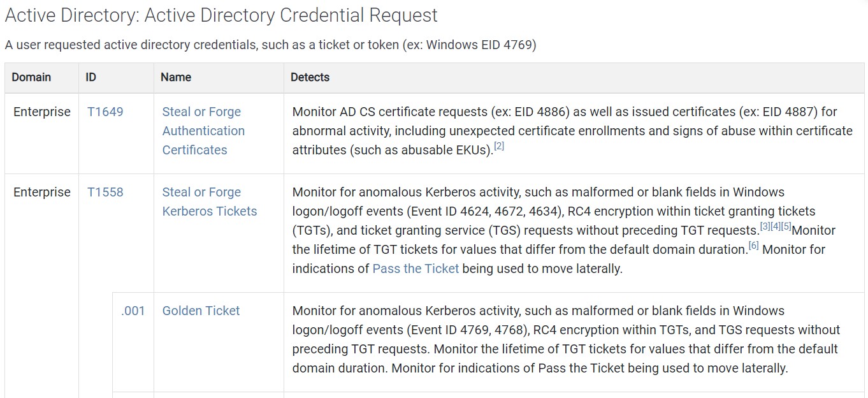Click the Name column header
This screenshot has width=868, height=398.
point(176,77)
